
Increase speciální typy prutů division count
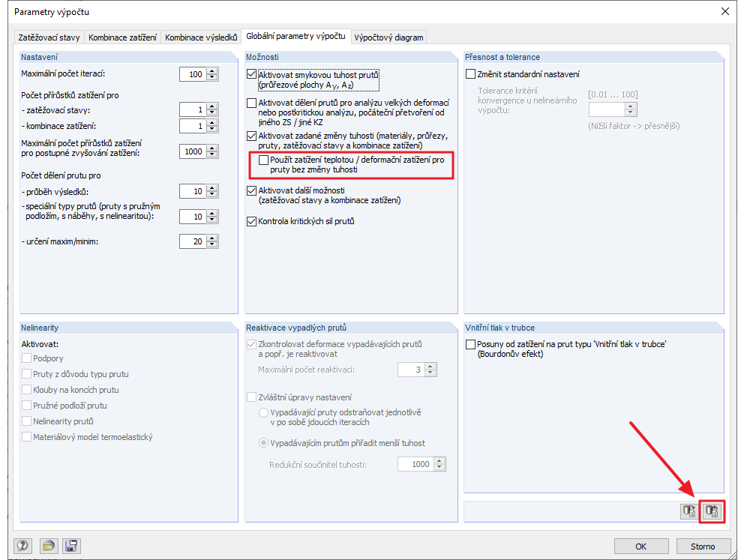point(212,214)
